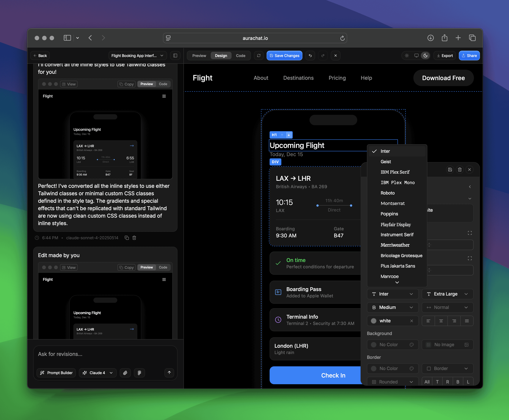Open the Safari downloads icon

click(x=430, y=38)
